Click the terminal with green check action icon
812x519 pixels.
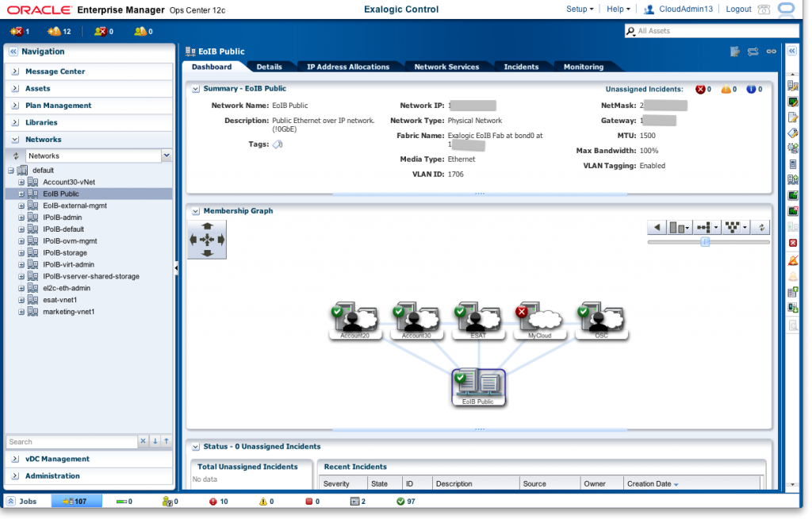(x=793, y=195)
